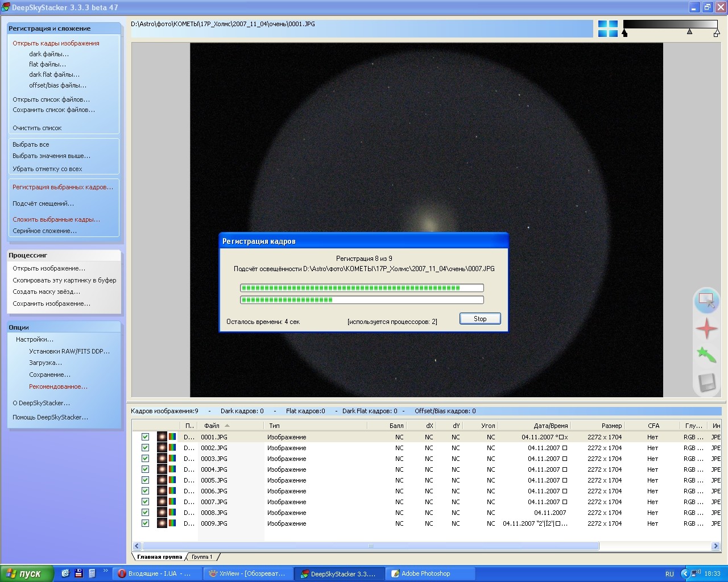The height and width of the screenshot is (582, 728).
Task: Click the file list horizontal scrollbar
Action: point(370,546)
